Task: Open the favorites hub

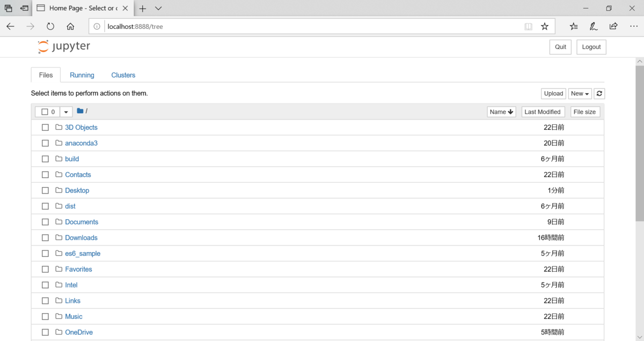Action: click(574, 26)
